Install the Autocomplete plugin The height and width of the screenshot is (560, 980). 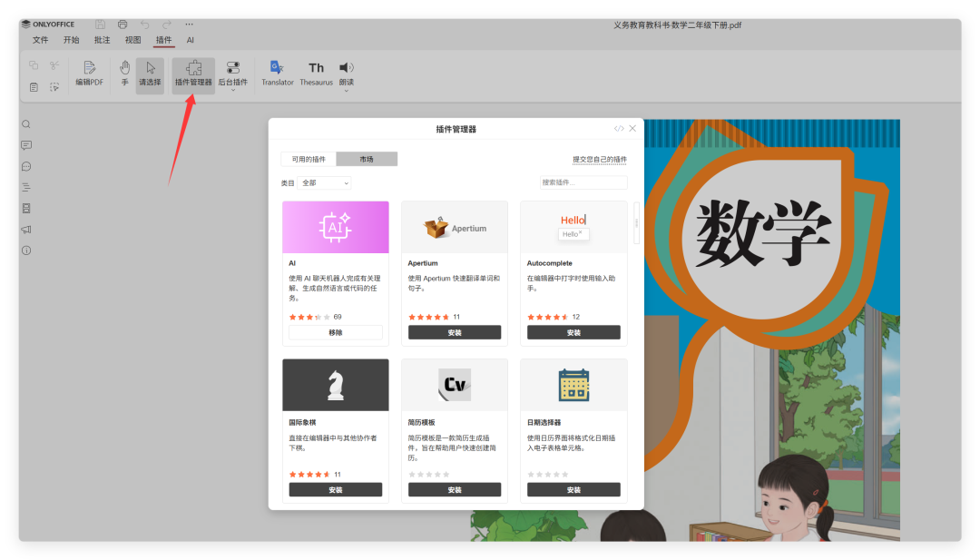pyautogui.click(x=573, y=332)
